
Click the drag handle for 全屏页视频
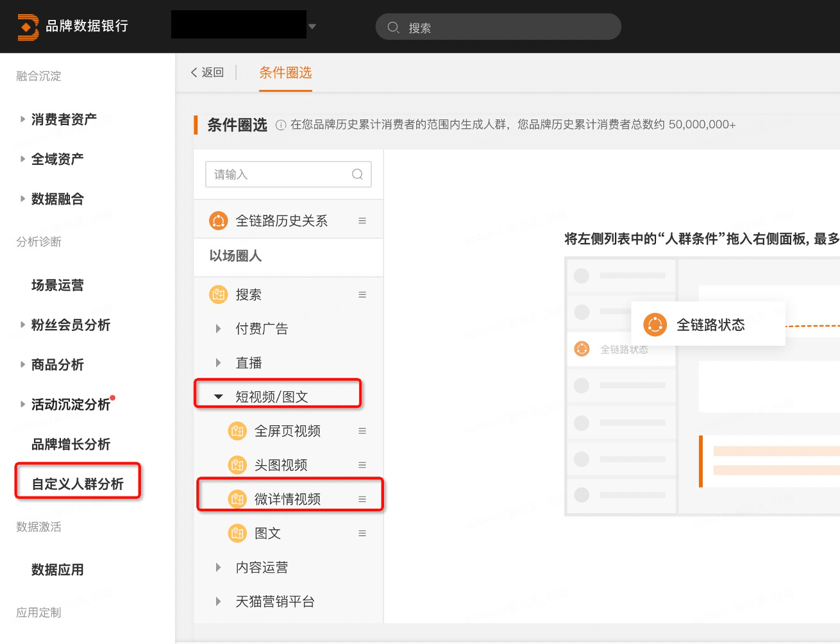(362, 431)
